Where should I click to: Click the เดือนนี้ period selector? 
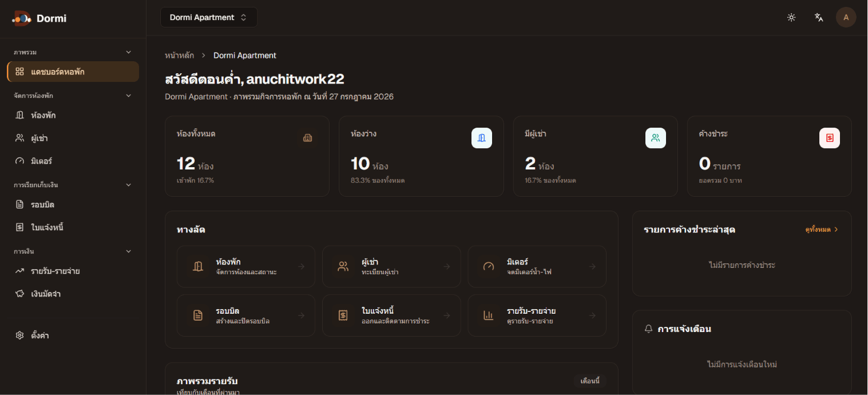click(590, 381)
